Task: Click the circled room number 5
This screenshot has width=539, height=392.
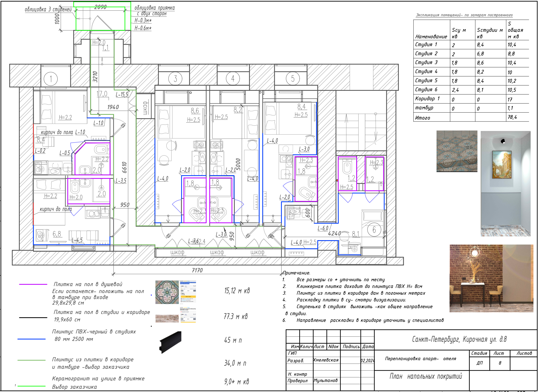Action: click(293, 78)
